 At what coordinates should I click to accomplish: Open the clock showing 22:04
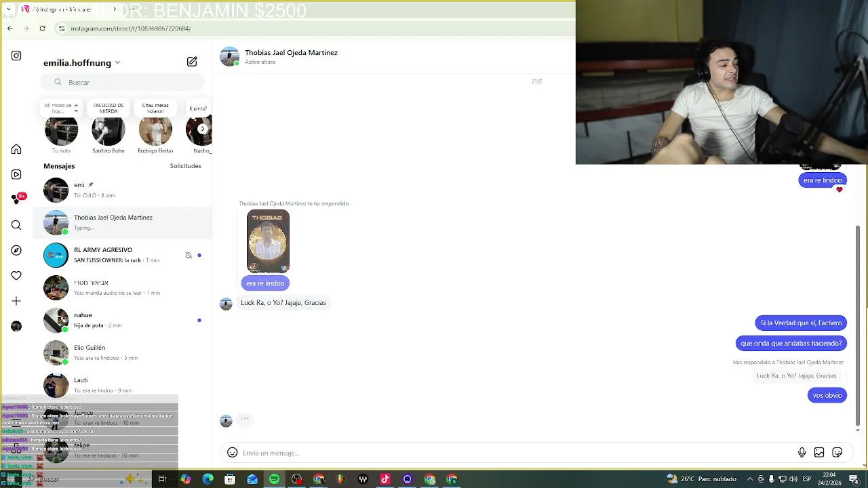click(829, 479)
